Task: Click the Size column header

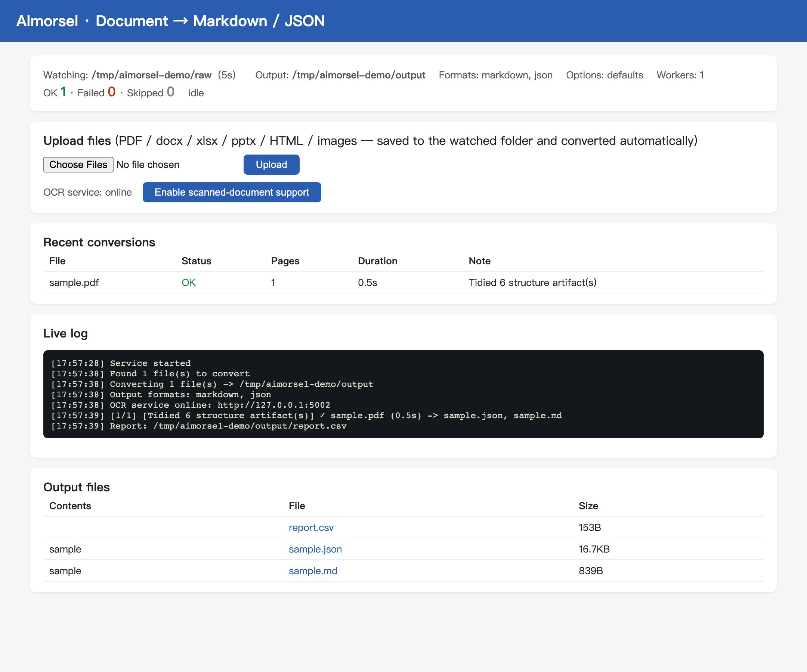Action: [x=588, y=506]
